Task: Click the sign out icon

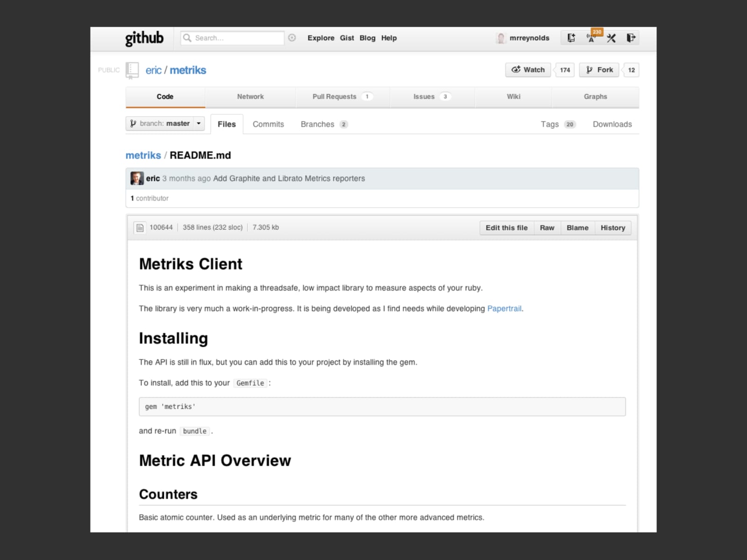Action: (631, 38)
